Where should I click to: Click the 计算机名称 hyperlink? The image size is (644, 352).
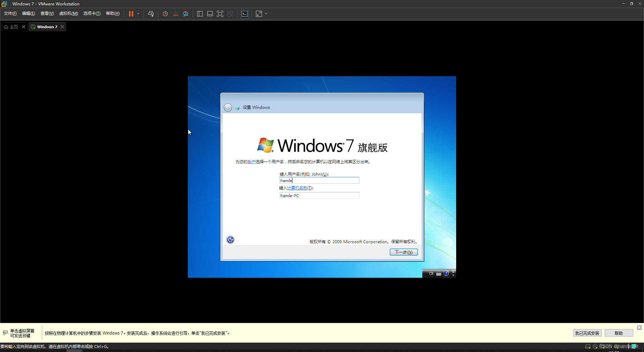pos(297,188)
